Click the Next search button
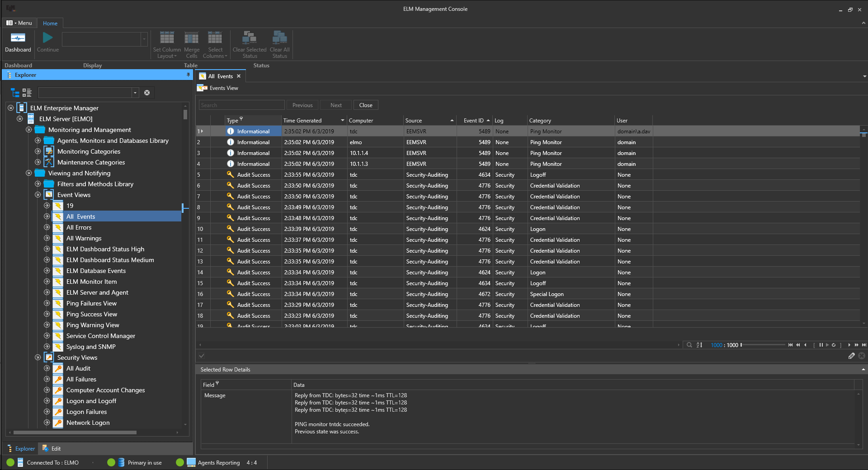 [336, 105]
